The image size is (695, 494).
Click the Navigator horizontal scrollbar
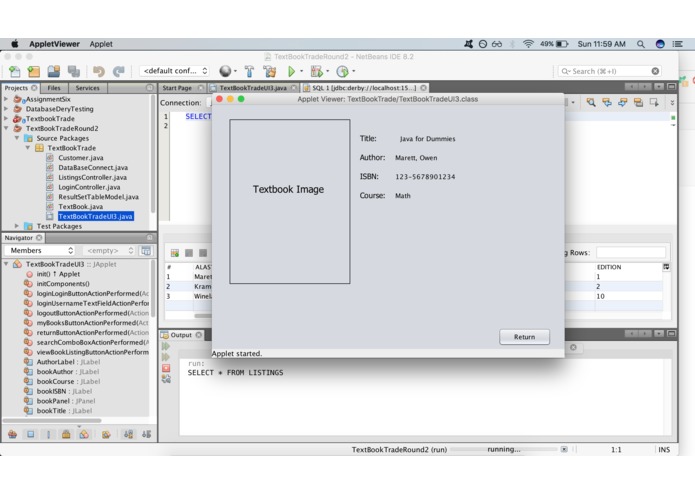[53, 420]
